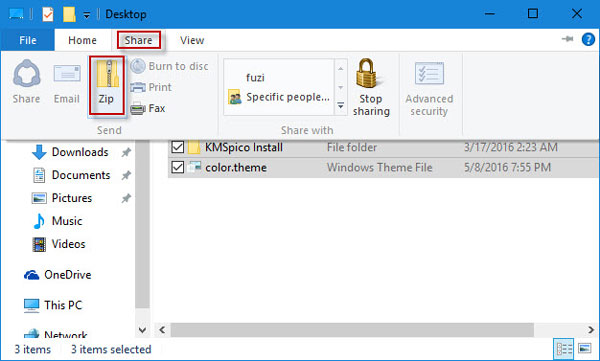Image resolution: width=600 pixels, height=361 pixels.
Task: Click horizontal scrollbar left arrow
Action: point(162,330)
